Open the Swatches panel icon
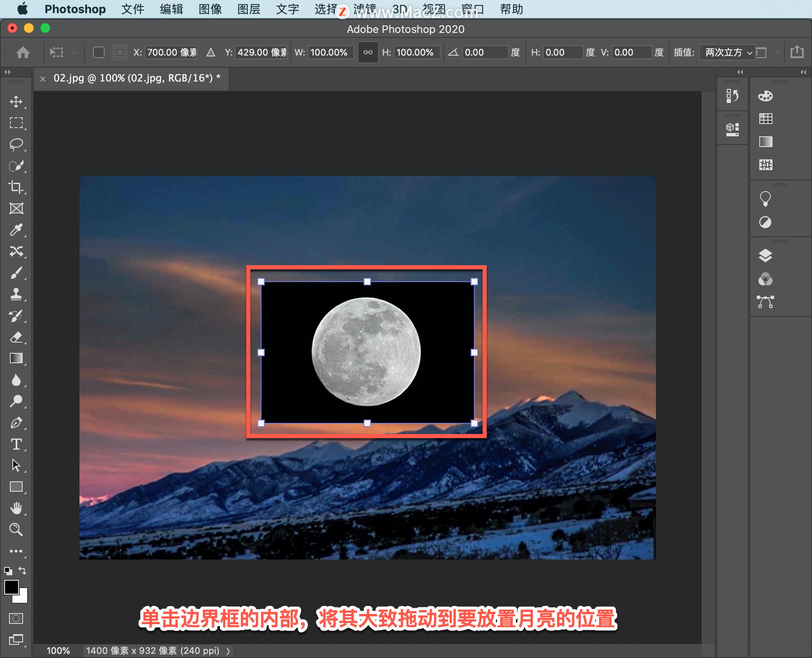This screenshot has height=658, width=812. tap(765, 119)
